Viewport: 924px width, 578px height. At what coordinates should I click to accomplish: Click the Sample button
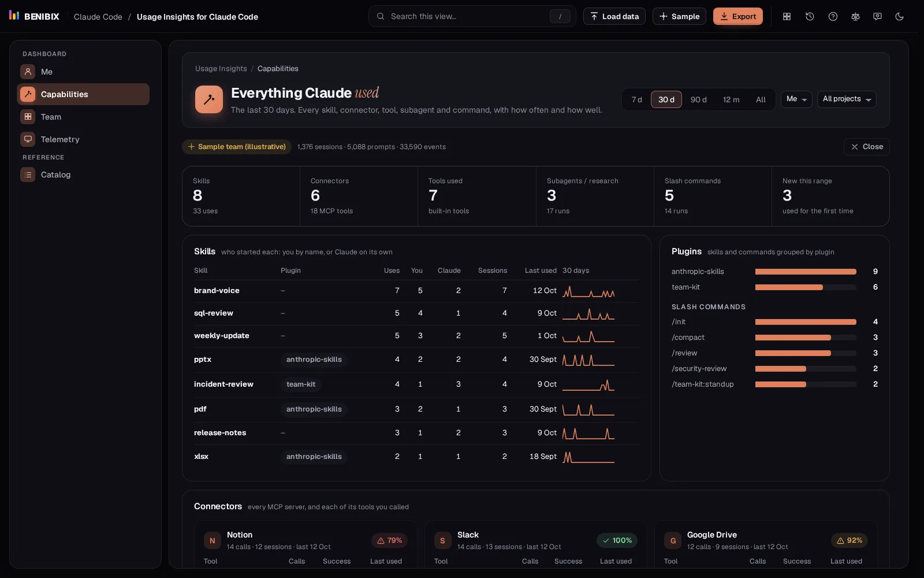[679, 16]
